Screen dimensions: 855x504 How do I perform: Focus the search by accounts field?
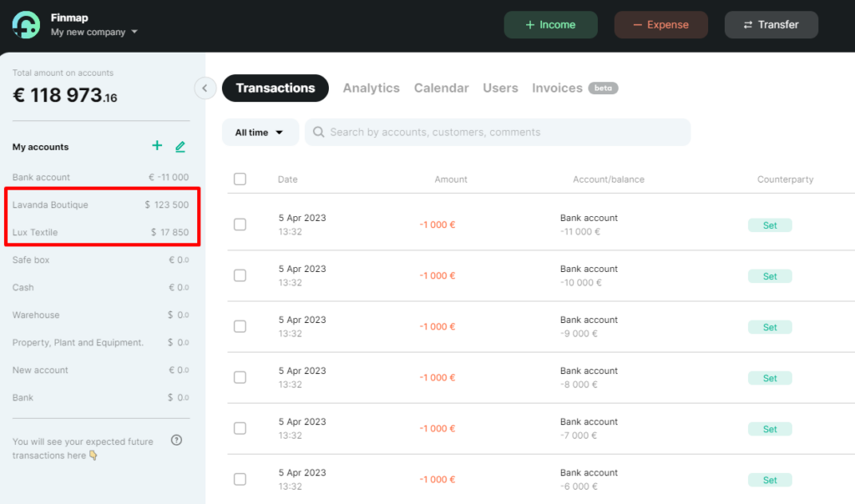pos(498,133)
